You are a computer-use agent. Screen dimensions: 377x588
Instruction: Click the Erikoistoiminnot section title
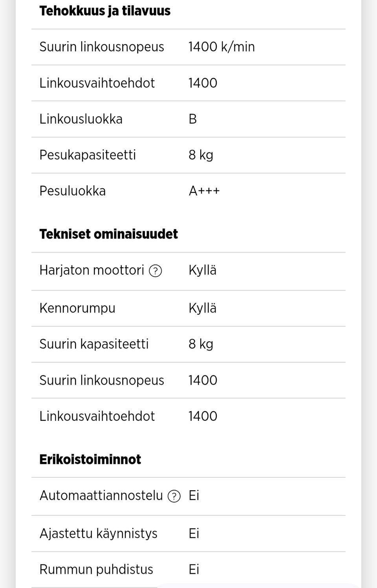click(90, 459)
